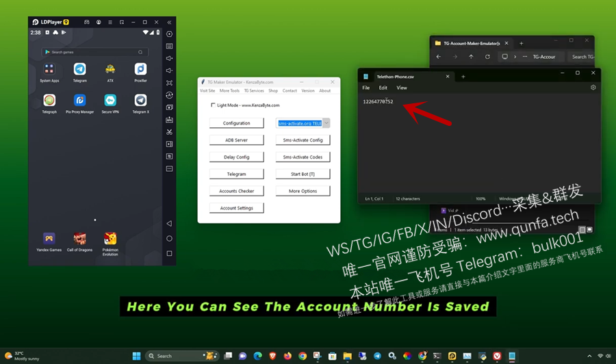Click Sms-Activate Codes button
The height and width of the screenshot is (364, 616).
click(303, 157)
